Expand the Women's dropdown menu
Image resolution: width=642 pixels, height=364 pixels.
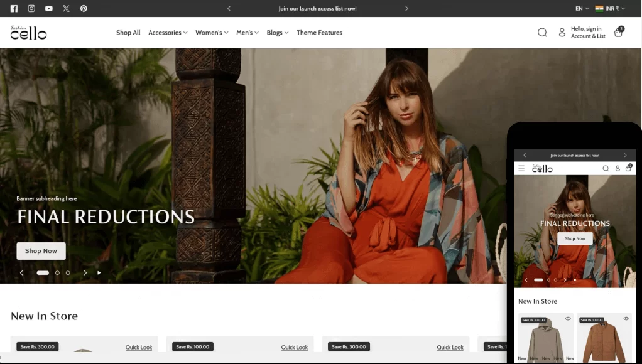(212, 33)
